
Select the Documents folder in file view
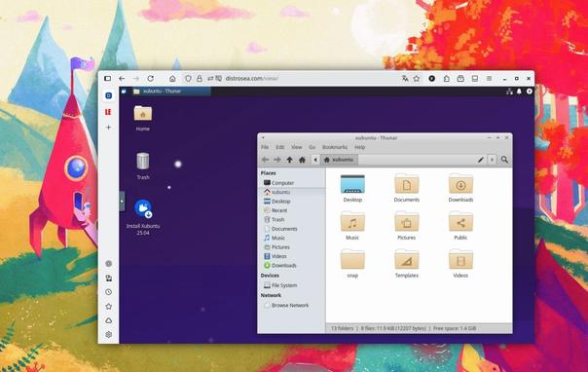coord(407,188)
